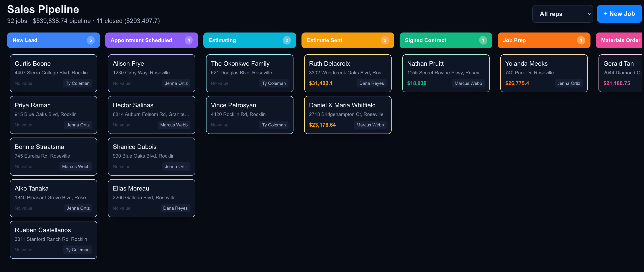The image size is (644, 272).
Task: Open the Bonnie Straatsma job card
Action: 54,157
